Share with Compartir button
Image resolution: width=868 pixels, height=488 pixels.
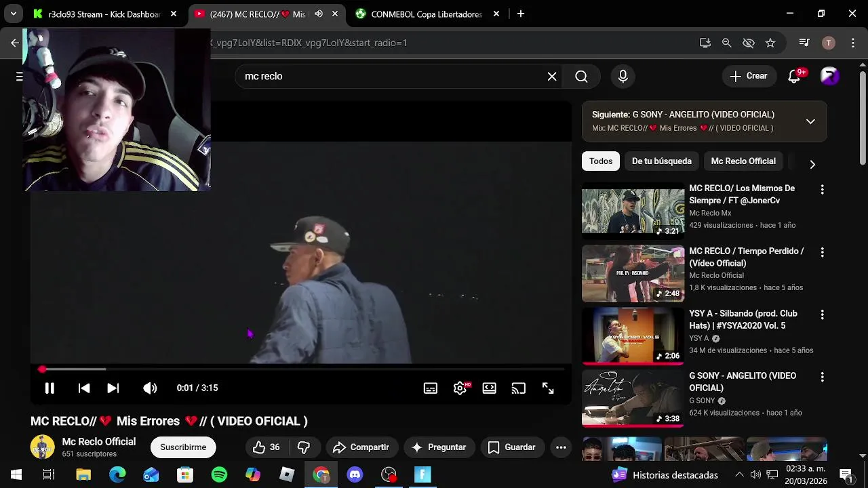(x=361, y=447)
